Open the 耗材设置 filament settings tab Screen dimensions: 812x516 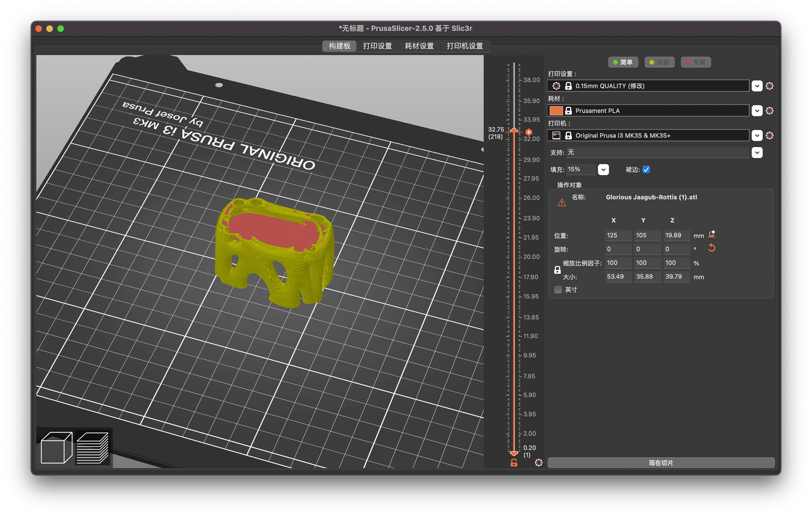point(419,46)
